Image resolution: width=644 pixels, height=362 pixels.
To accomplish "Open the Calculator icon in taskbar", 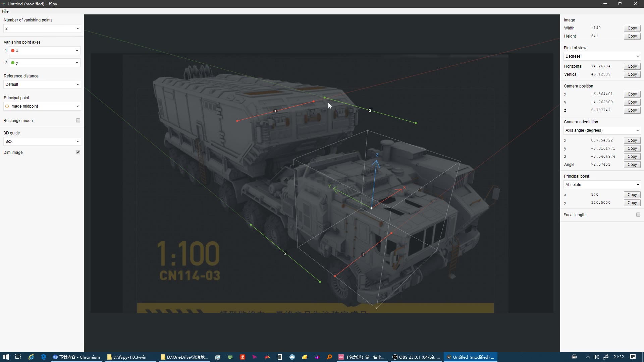I will click(279, 357).
